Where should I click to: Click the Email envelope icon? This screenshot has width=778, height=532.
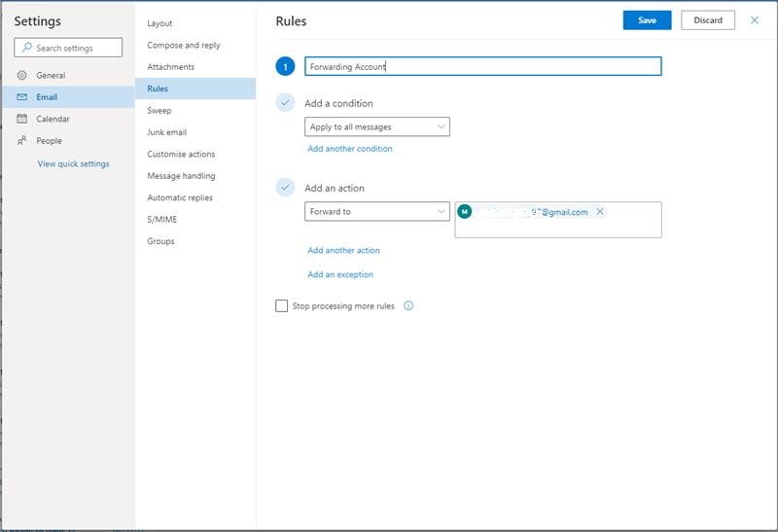click(21, 97)
